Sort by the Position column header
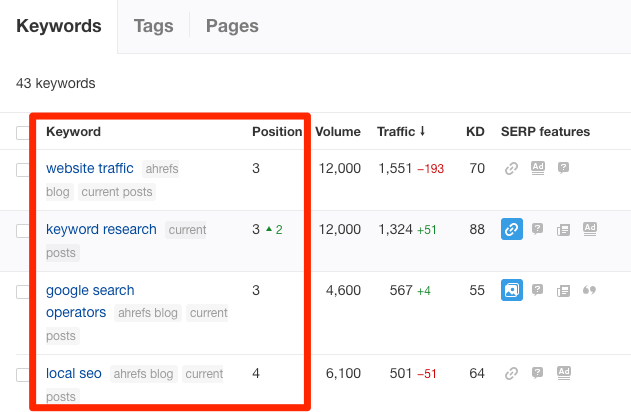The image size is (631, 412). click(x=277, y=132)
